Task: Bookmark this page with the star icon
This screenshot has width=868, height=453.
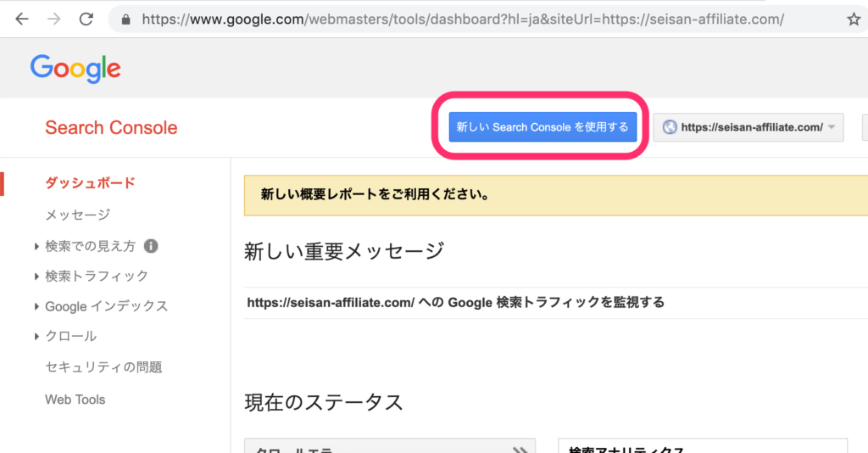Action: (853, 19)
